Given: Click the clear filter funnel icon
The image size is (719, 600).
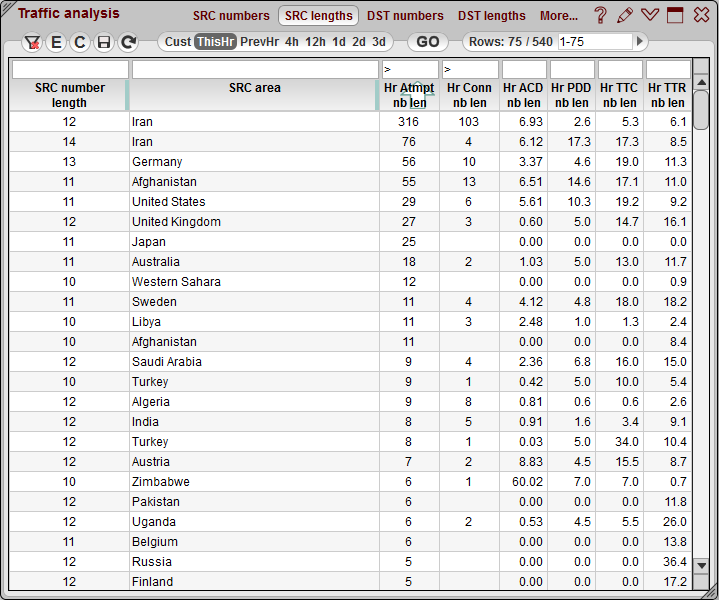Looking at the screenshot, I should [x=32, y=42].
